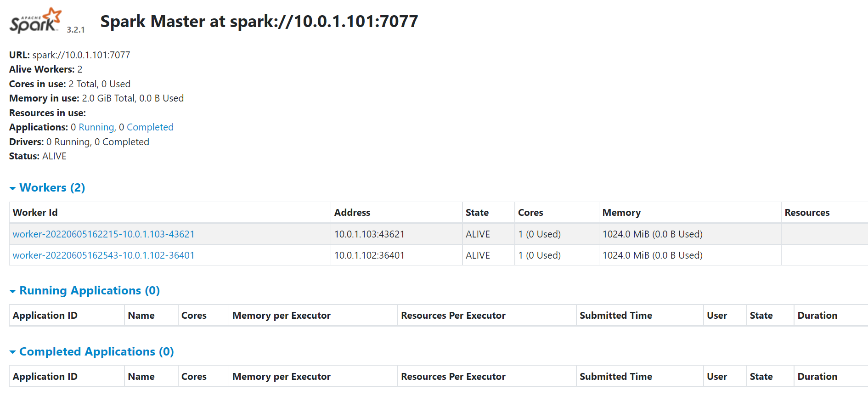868x401 pixels.
Task: Click the Apache Spark logo
Action: pos(35,21)
